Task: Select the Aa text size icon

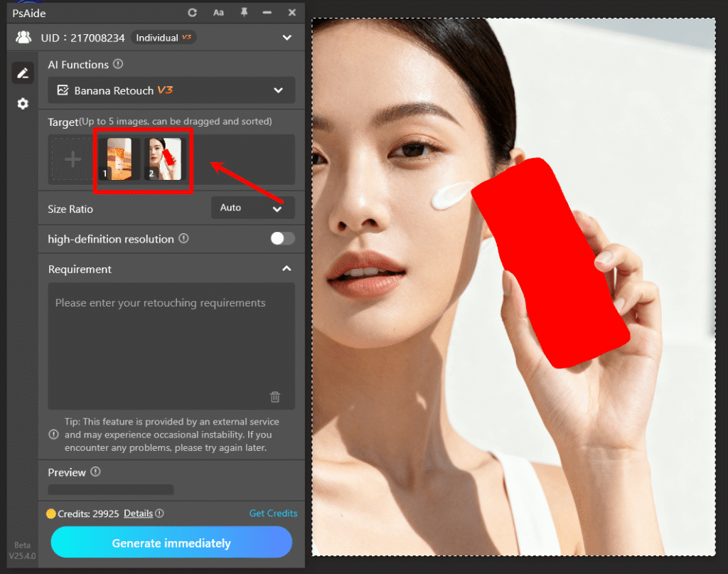Action: (218, 12)
